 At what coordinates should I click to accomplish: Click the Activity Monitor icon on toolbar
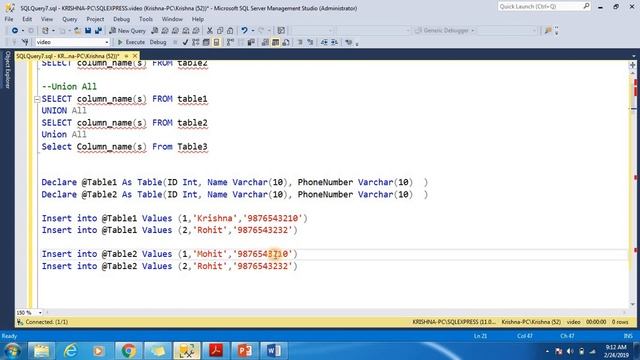pyautogui.click(x=281, y=31)
